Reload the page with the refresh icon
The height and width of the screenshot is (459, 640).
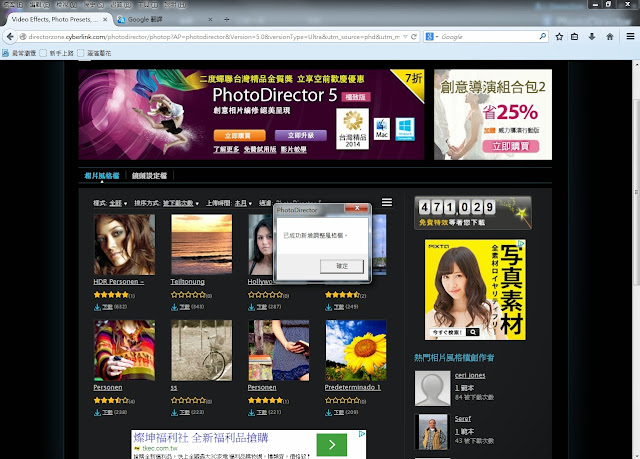(x=414, y=37)
